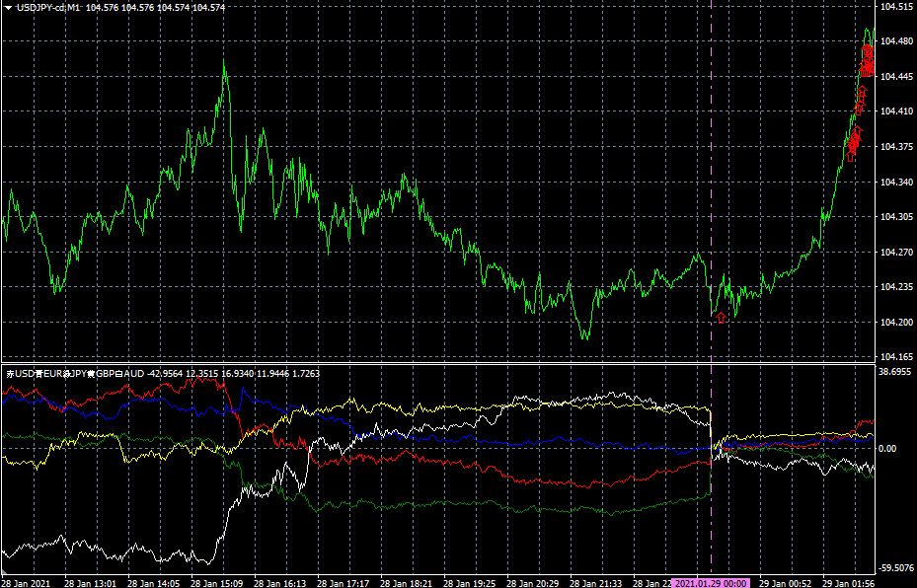
Task: Click the 28 Jan 21:33 time label
Action: tap(595, 583)
